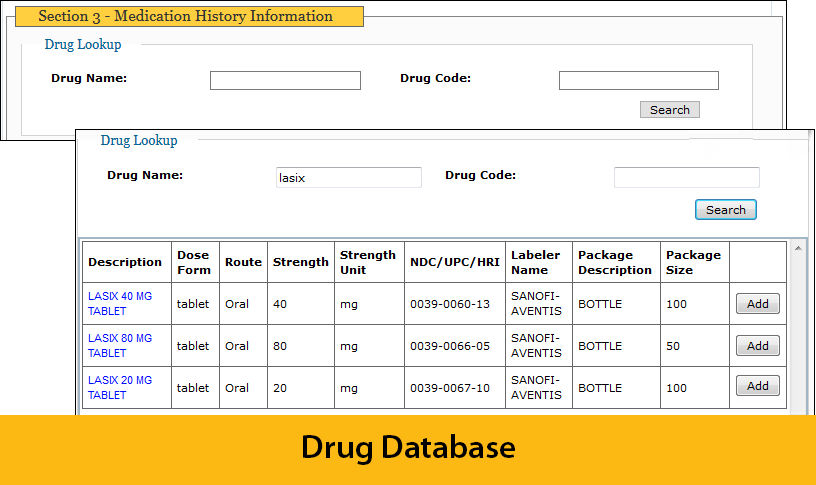Add the LASIX 40 MG tablet row

tap(757, 303)
